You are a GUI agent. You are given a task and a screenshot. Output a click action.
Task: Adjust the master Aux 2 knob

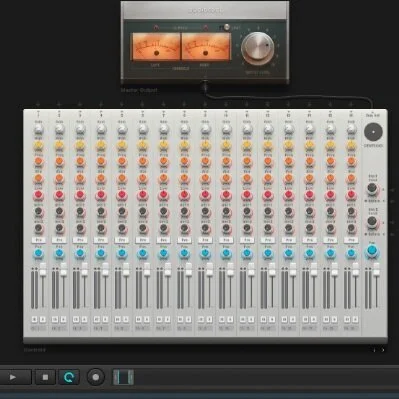(x=372, y=221)
